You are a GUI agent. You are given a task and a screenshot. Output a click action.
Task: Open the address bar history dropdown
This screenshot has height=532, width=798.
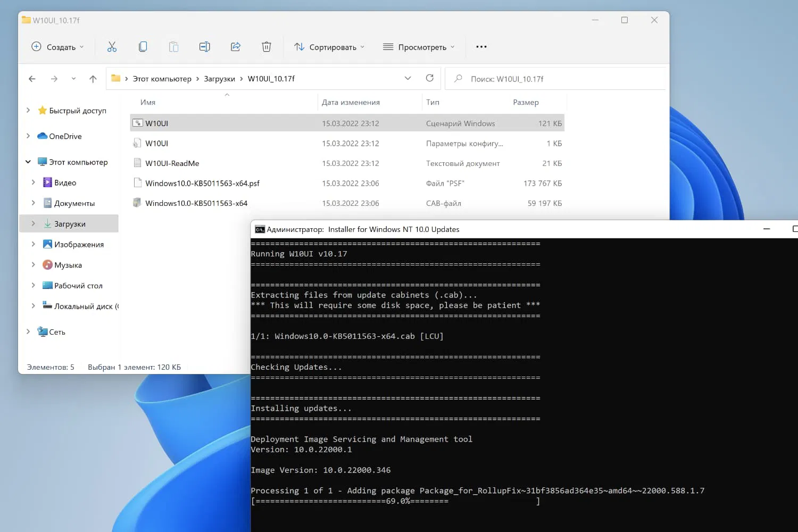[x=408, y=78]
